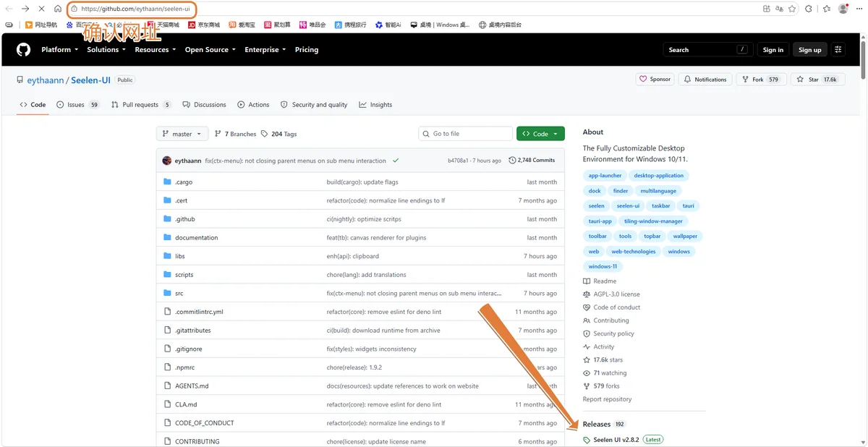The width and height of the screenshot is (868, 447).
Task: Click the eythaann commit author avatar
Action: click(x=167, y=161)
